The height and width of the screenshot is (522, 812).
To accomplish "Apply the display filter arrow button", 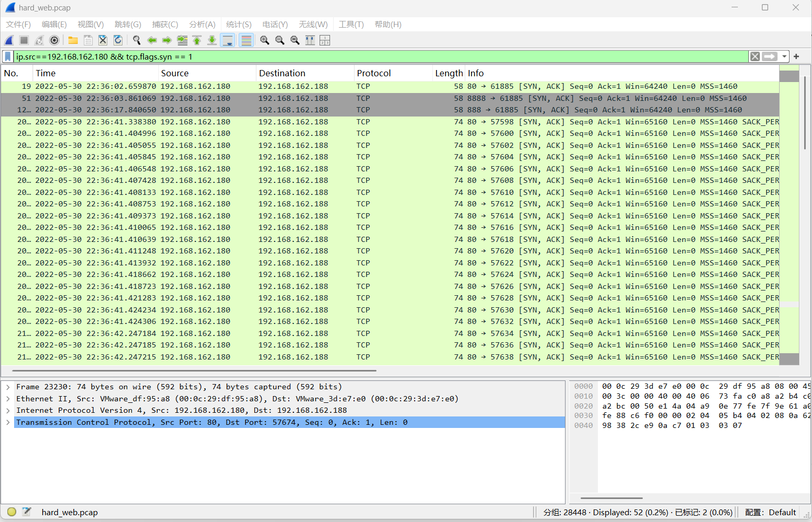I will tap(770, 56).
